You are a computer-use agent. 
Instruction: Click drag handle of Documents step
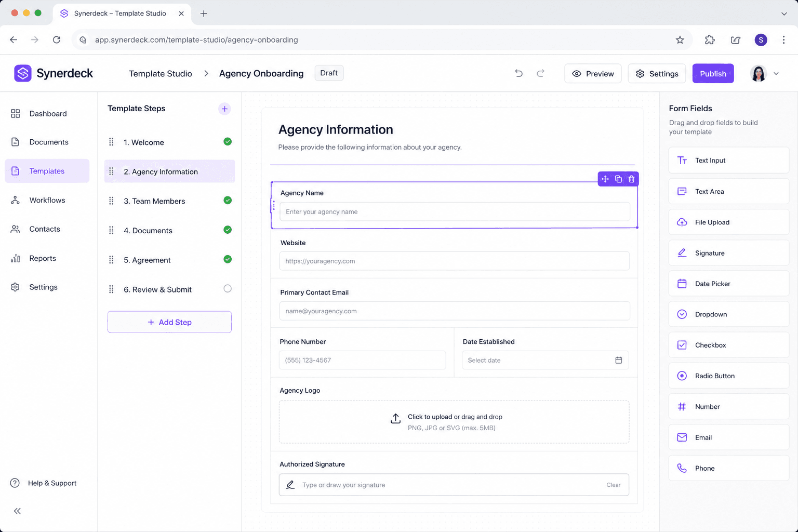pyautogui.click(x=111, y=230)
